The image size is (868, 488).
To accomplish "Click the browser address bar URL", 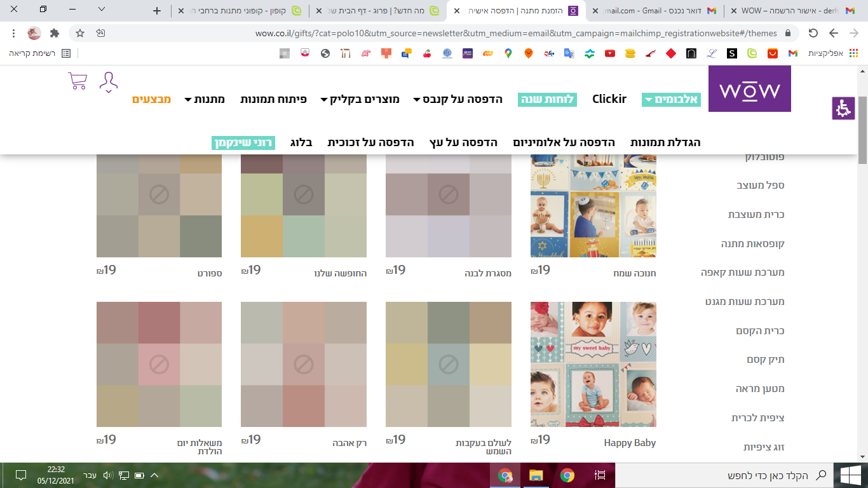I will [516, 33].
